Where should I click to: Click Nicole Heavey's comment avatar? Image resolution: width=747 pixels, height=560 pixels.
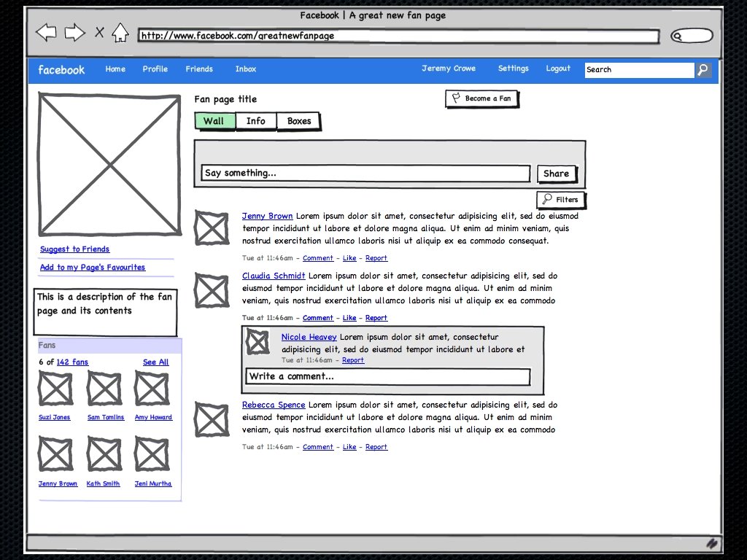tap(258, 343)
